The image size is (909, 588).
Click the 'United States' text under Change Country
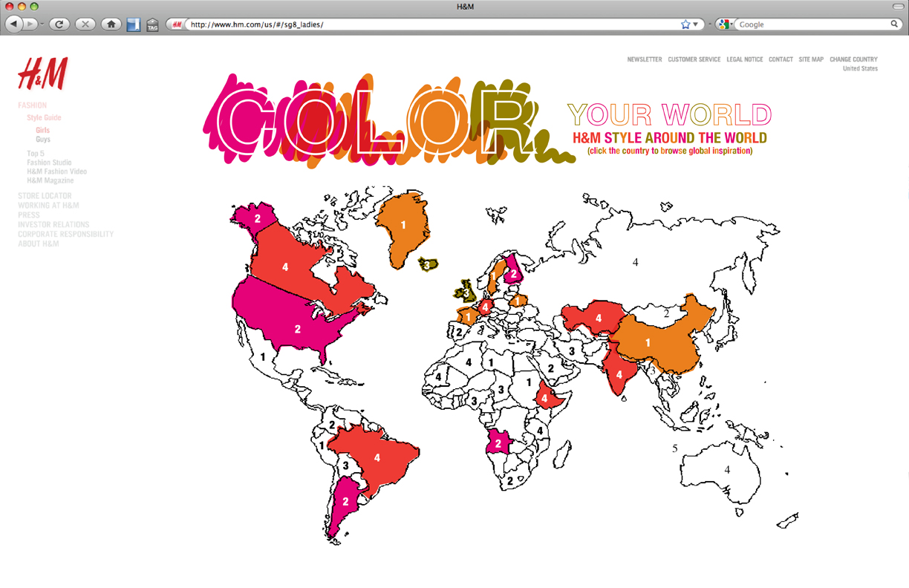click(860, 69)
